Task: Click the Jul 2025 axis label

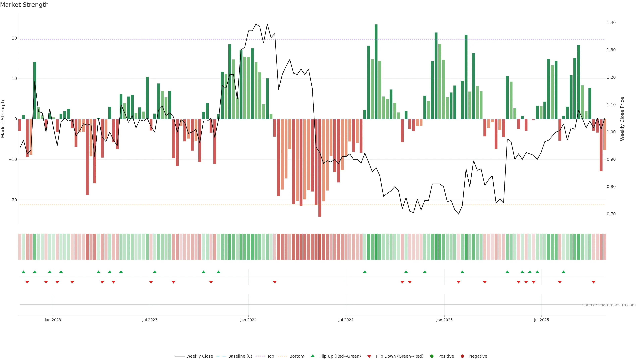Action: point(541,320)
